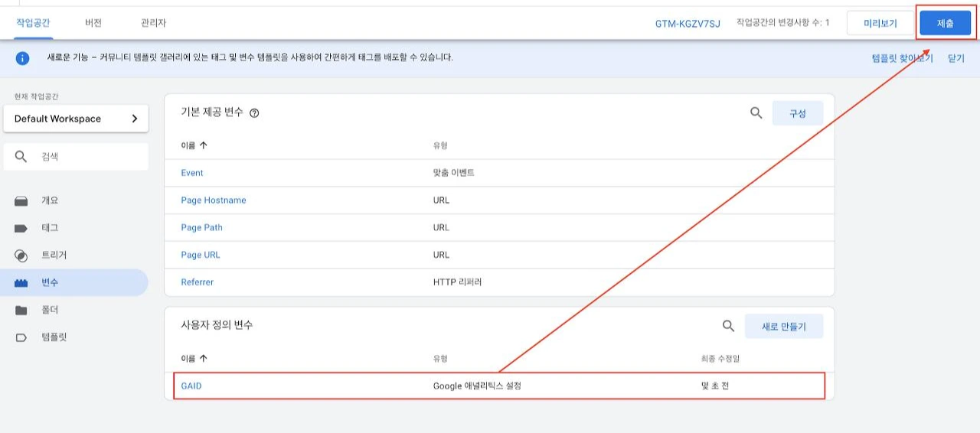
Task: Click the 폴더 folder icon in sidebar
Action: click(x=21, y=311)
